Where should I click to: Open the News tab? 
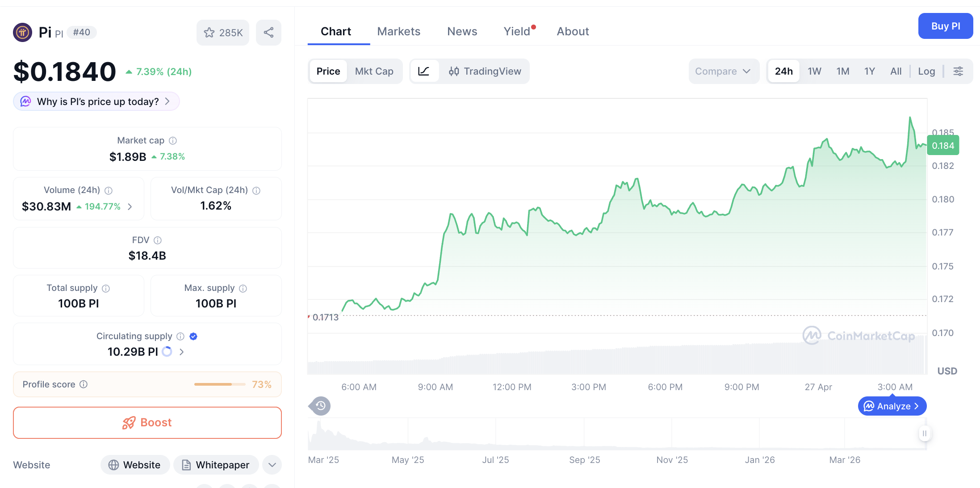point(462,31)
